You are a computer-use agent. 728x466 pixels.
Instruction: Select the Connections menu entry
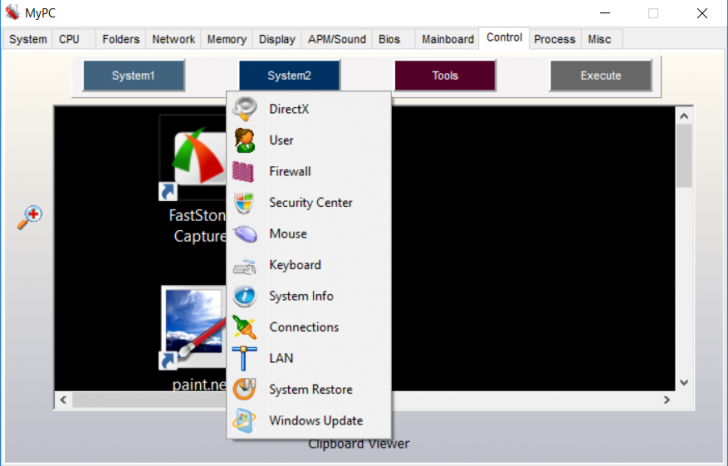tap(309, 327)
